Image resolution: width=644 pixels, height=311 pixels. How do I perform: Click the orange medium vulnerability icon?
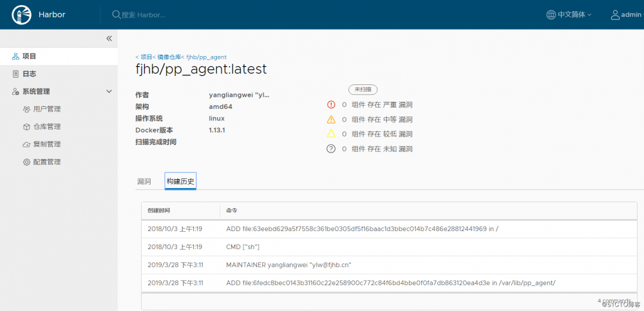[331, 120]
